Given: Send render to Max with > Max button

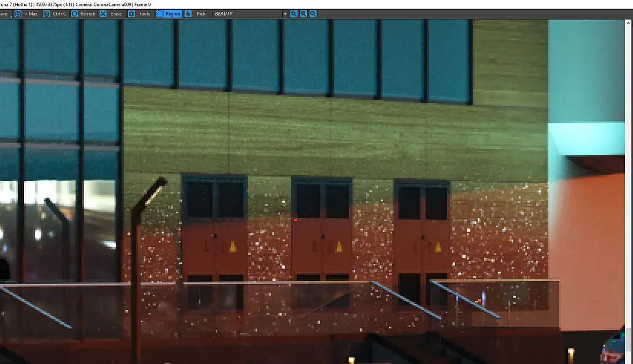Looking at the screenshot, I should pyautogui.click(x=26, y=14).
